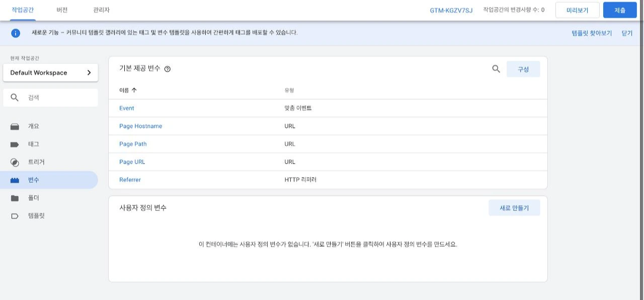The width and height of the screenshot is (644, 300).
Task: Open the Referrer variable
Action: (130, 180)
